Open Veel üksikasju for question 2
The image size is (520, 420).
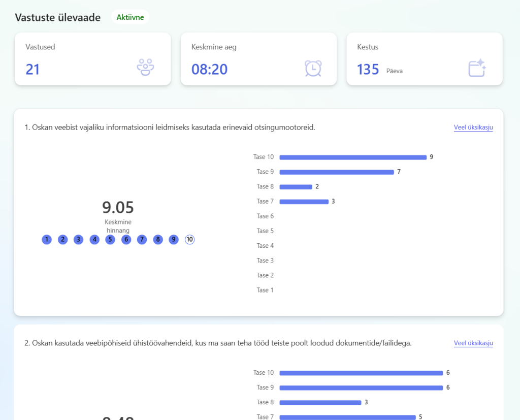click(473, 343)
